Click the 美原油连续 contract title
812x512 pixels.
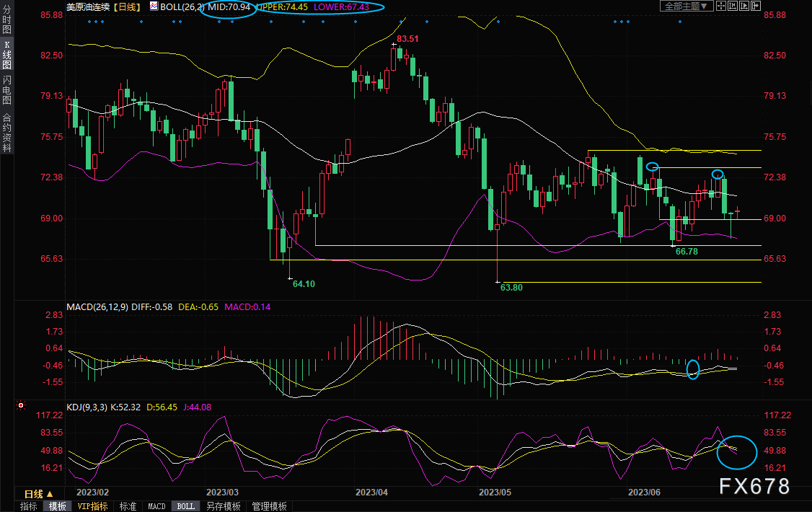coord(89,6)
